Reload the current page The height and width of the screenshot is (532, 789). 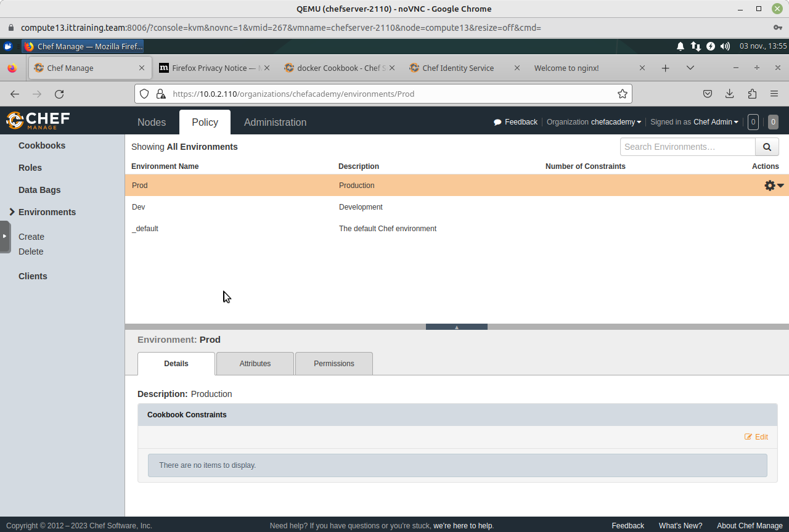click(59, 94)
